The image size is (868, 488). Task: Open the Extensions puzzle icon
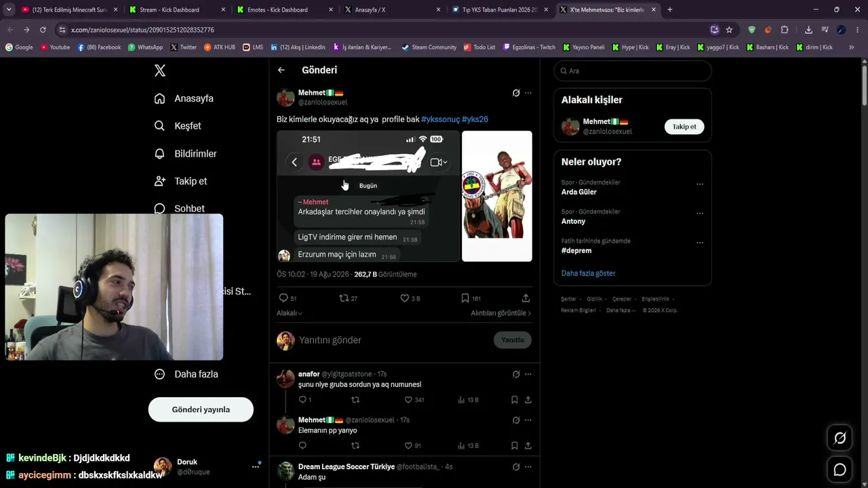785,30
